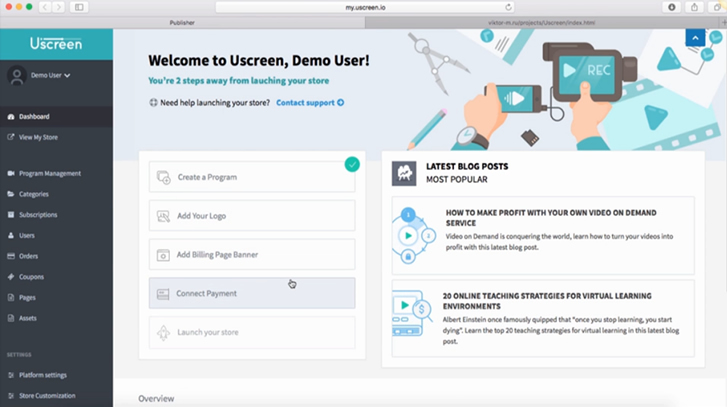The width and height of the screenshot is (727, 407).
Task: Click the video on demand post thumbnail
Action: [x=413, y=235]
